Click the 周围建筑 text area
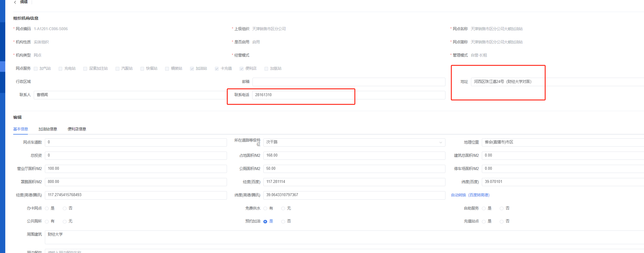 [343, 237]
